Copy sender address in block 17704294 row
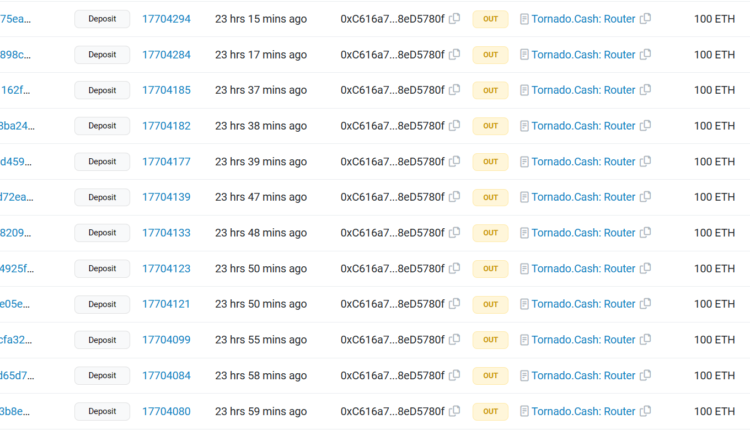This screenshot has height=430, width=750. [455, 19]
